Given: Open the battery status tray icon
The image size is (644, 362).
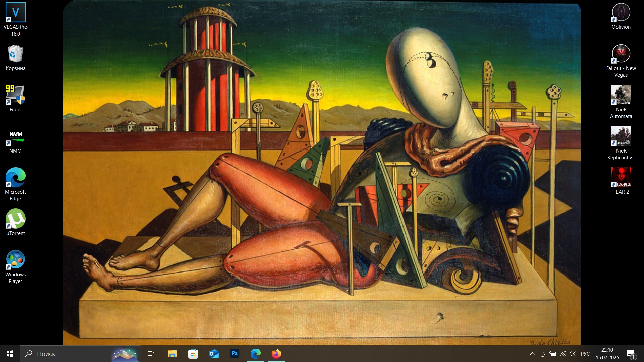Looking at the screenshot, I should [x=553, y=354].
